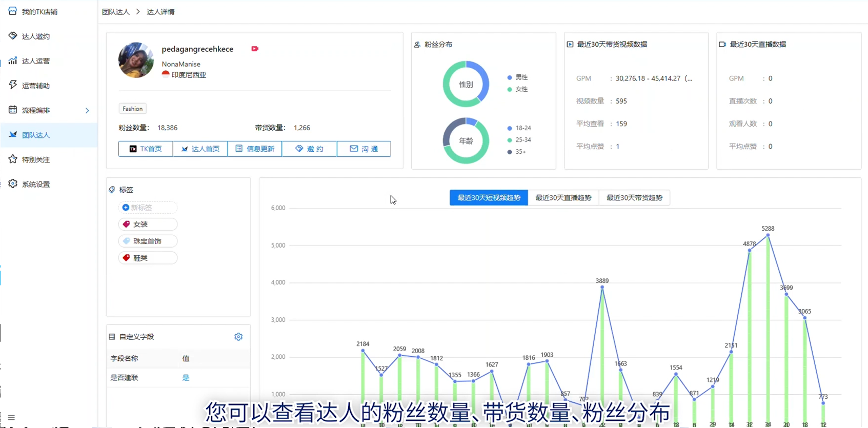Click the 粉丝数量 value 18,386
Image resolution: width=868 pixels, height=428 pixels.
(x=167, y=128)
